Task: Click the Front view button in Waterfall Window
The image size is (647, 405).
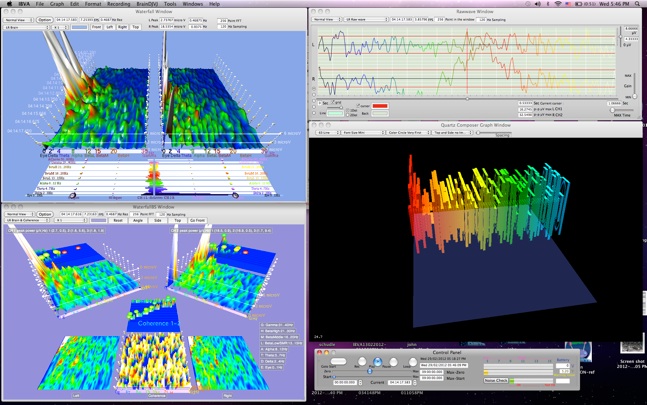Action: (x=97, y=27)
